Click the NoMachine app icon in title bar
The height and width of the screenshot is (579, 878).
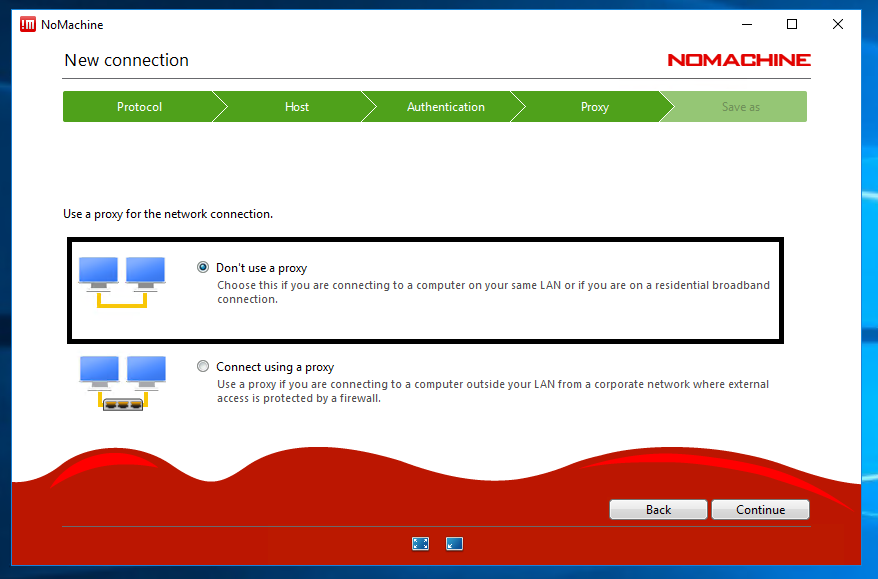(x=27, y=25)
